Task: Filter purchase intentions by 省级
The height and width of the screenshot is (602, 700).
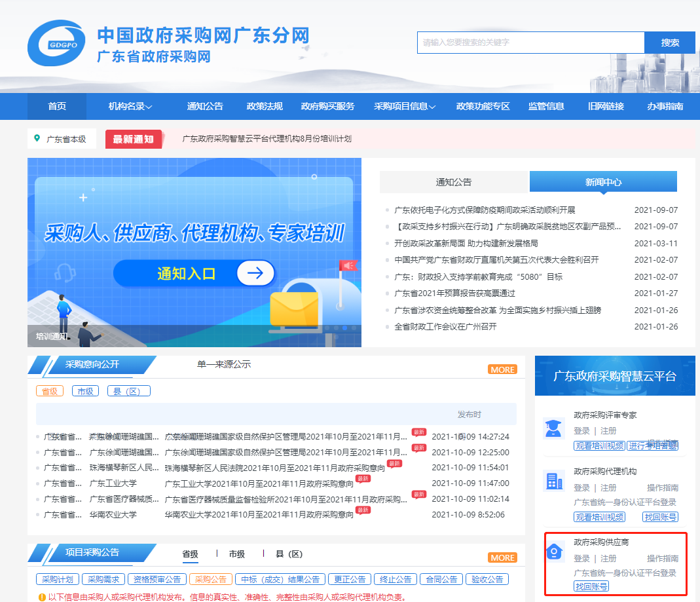Action: (x=50, y=391)
